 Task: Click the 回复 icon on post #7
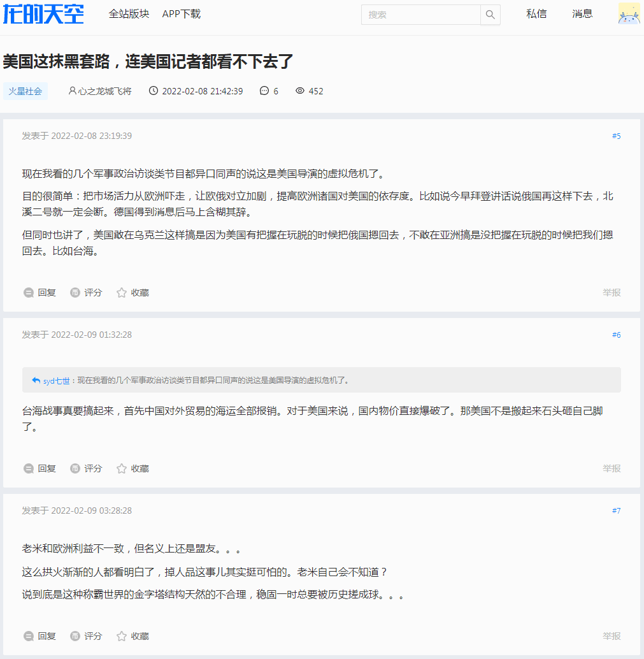point(29,636)
